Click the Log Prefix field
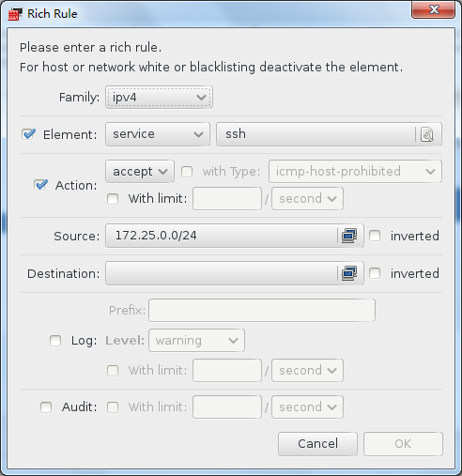 [262, 310]
